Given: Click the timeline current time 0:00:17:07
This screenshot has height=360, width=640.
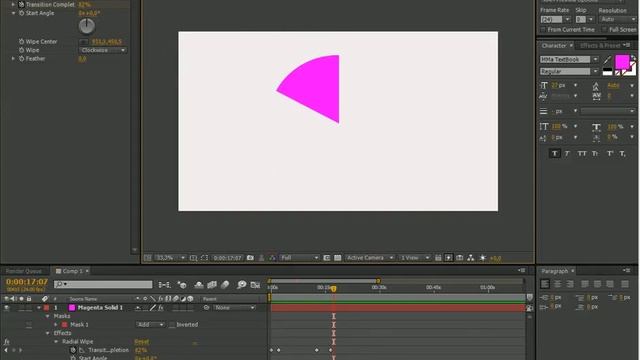Looking at the screenshot, I should click(x=27, y=282).
